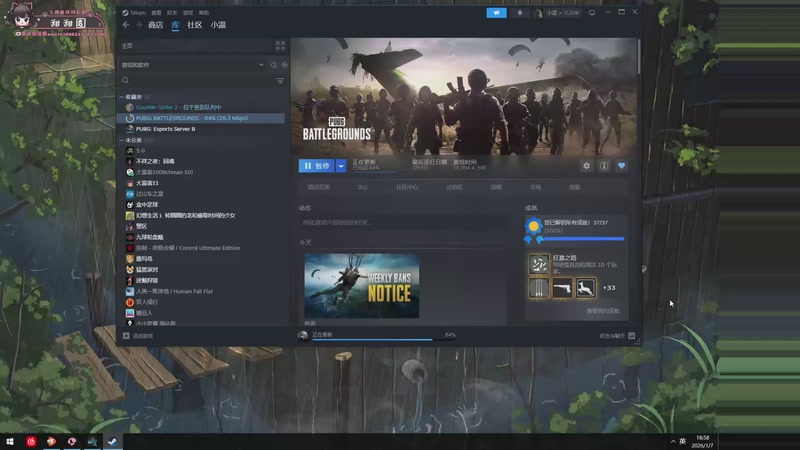Viewport: 800px width, 450px height.
Task: Click the recent activity clock icon
Action: 274,65
